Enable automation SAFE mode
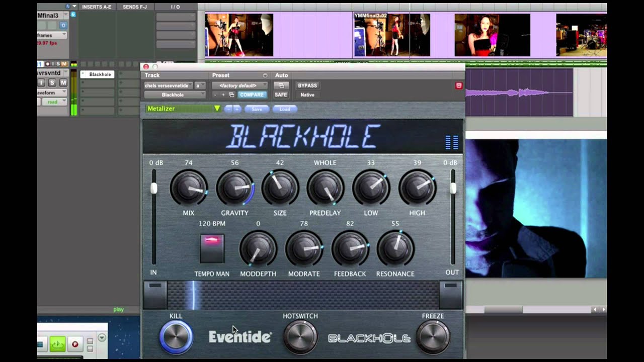 [281, 95]
